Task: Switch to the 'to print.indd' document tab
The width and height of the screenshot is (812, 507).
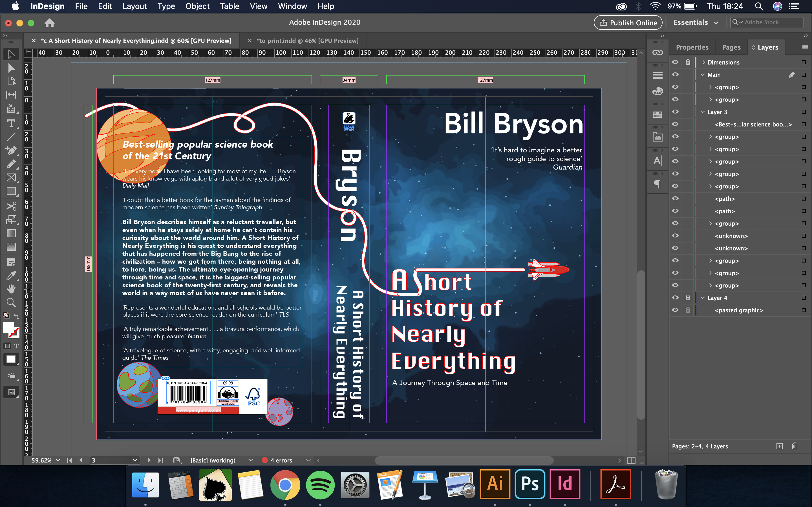Action: [307, 41]
